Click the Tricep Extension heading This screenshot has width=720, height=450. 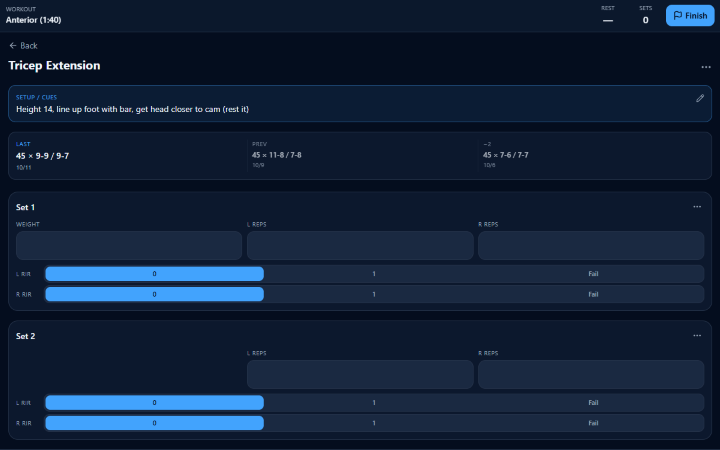tap(54, 66)
